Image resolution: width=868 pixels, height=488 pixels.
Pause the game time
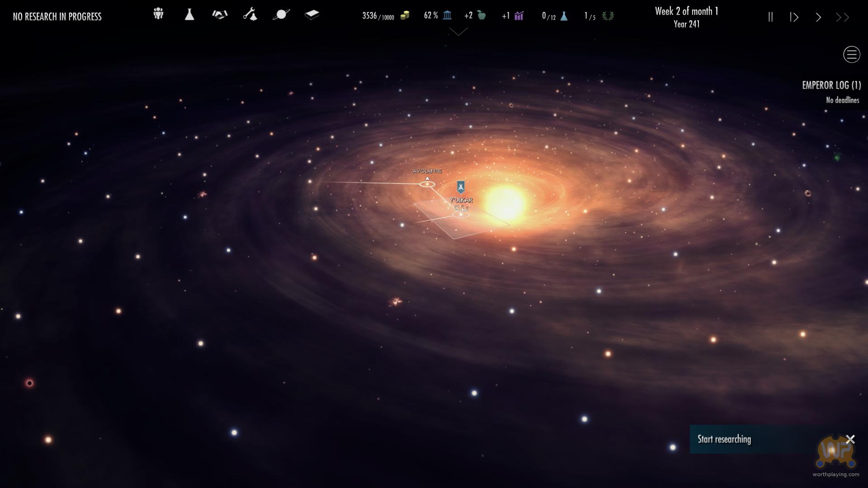click(x=770, y=17)
